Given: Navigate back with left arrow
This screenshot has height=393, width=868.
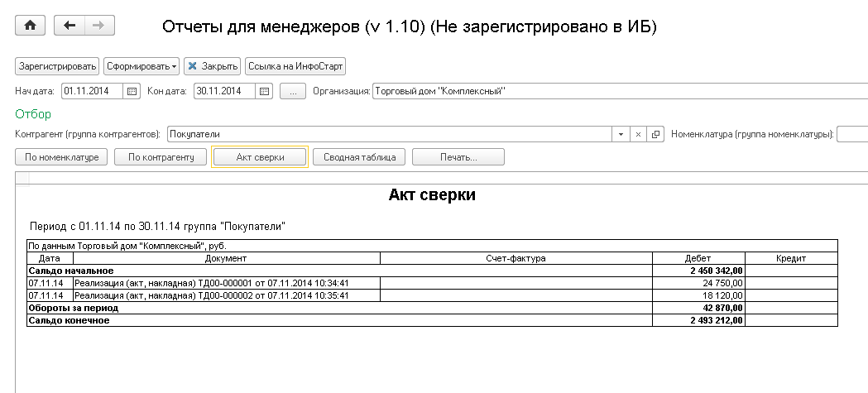Looking at the screenshot, I should (70, 26).
